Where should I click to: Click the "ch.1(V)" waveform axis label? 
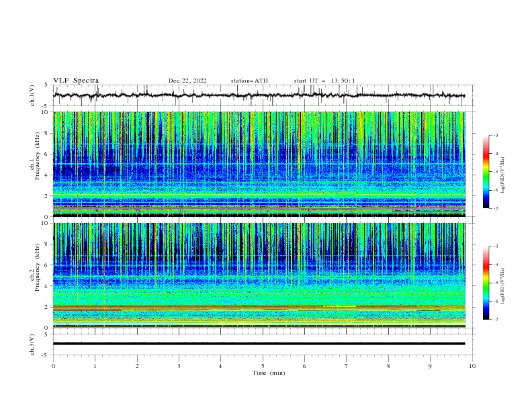click(x=32, y=95)
